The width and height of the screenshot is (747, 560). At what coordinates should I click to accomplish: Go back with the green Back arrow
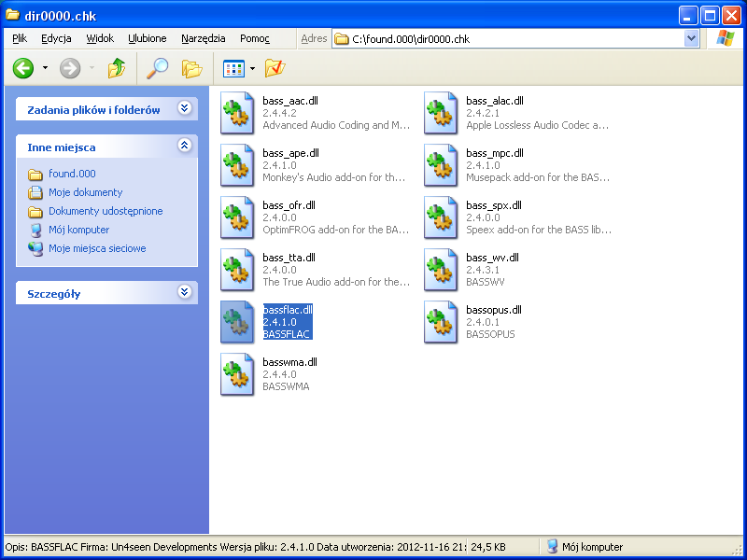click(22, 68)
